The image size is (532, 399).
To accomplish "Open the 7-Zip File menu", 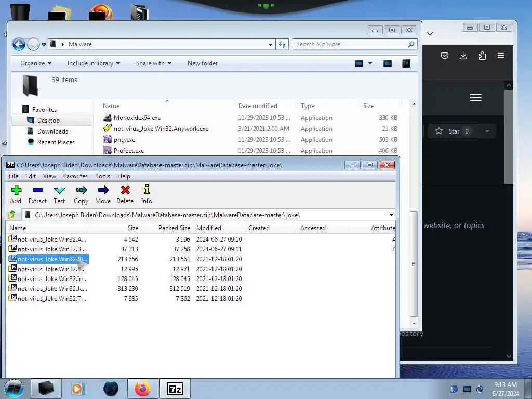I will [14, 176].
